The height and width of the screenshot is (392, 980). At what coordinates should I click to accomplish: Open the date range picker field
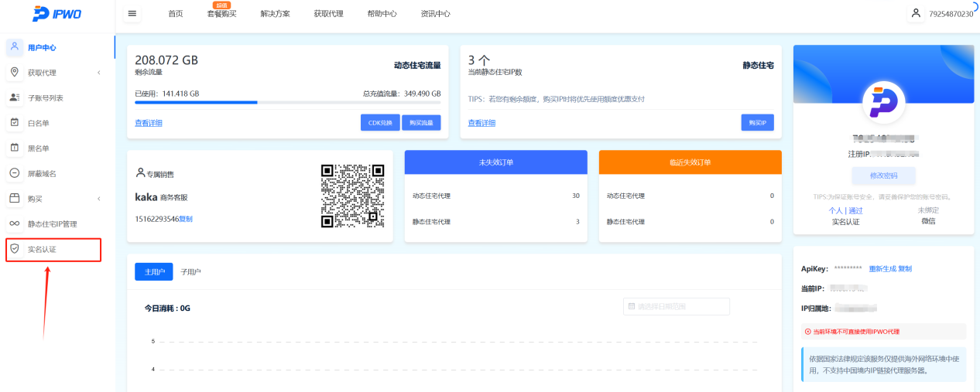coord(677,307)
